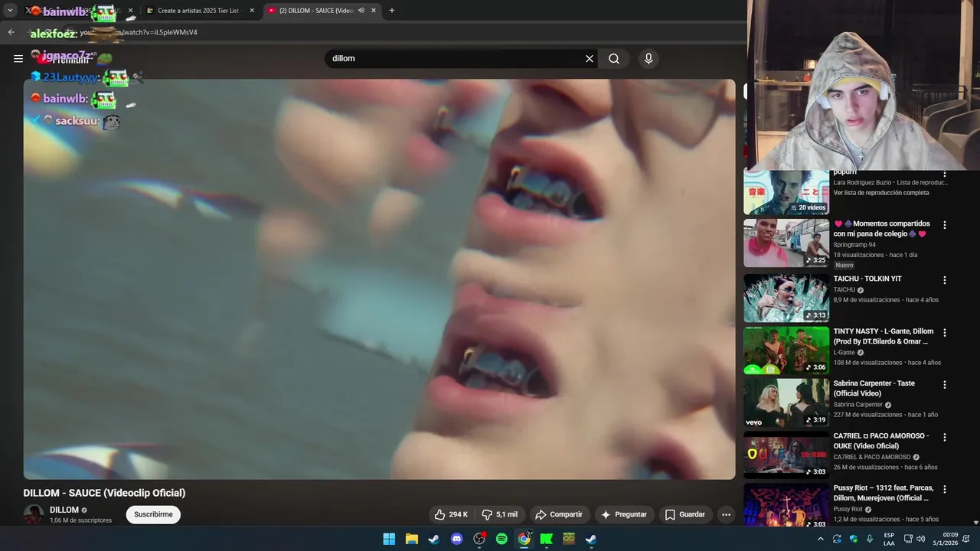The width and height of the screenshot is (980, 551).
Task: Click video title 'DILLOM - SAUCE (Videoclip Oficial)'
Action: coord(104,493)
